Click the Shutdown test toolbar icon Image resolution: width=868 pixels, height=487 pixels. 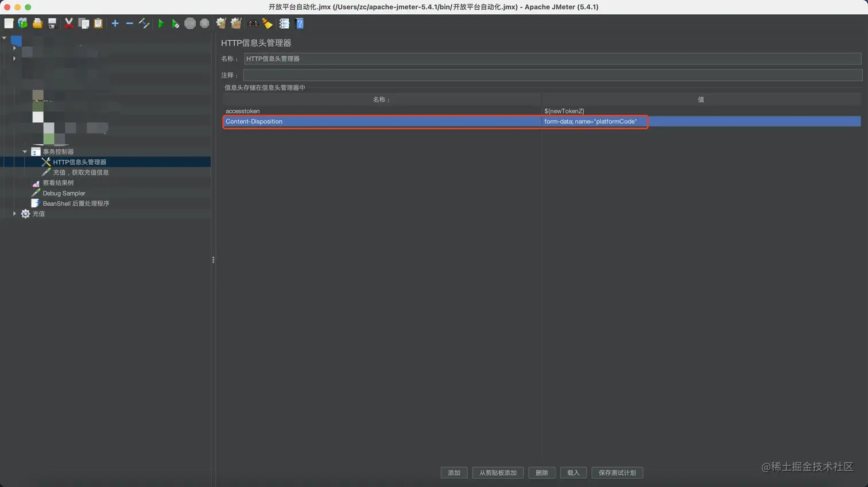pyautogui.click(x=204, y=24)
